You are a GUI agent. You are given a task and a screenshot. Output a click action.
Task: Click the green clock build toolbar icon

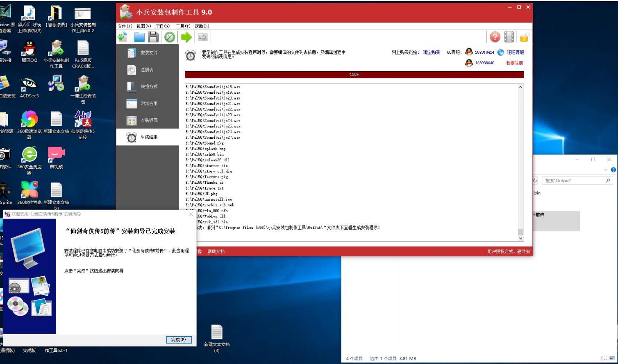170,37
